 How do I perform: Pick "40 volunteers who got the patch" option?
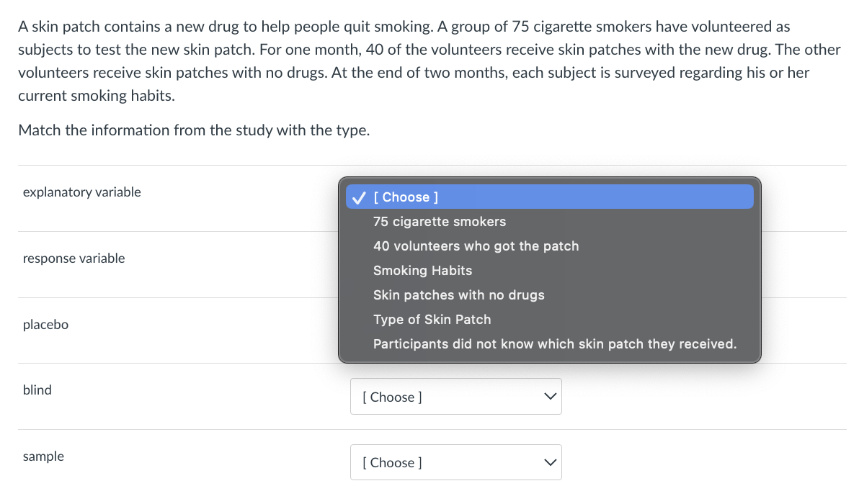tap(476, 246)
